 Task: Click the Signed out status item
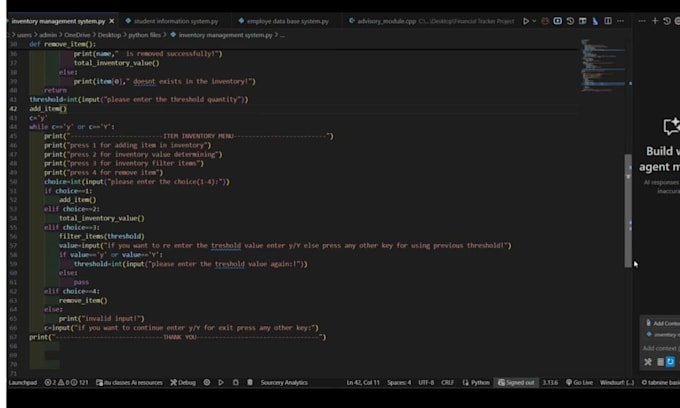(x=517, y=382)
